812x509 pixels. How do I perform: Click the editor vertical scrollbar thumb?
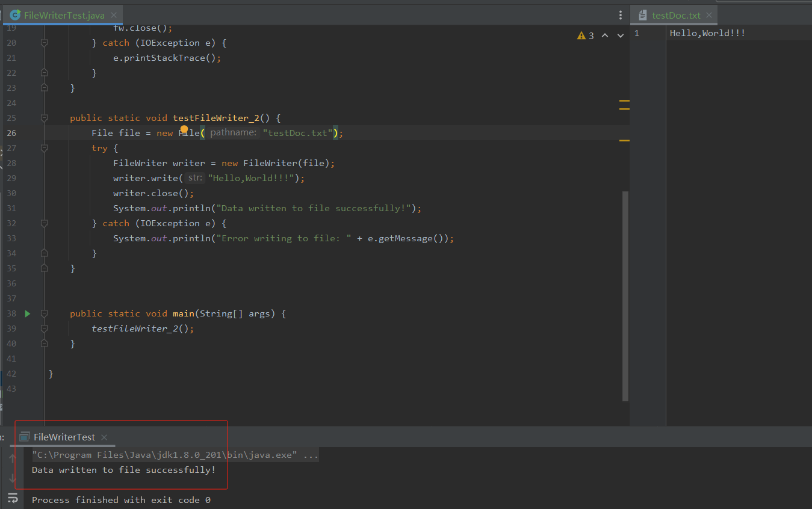[625, 296]
